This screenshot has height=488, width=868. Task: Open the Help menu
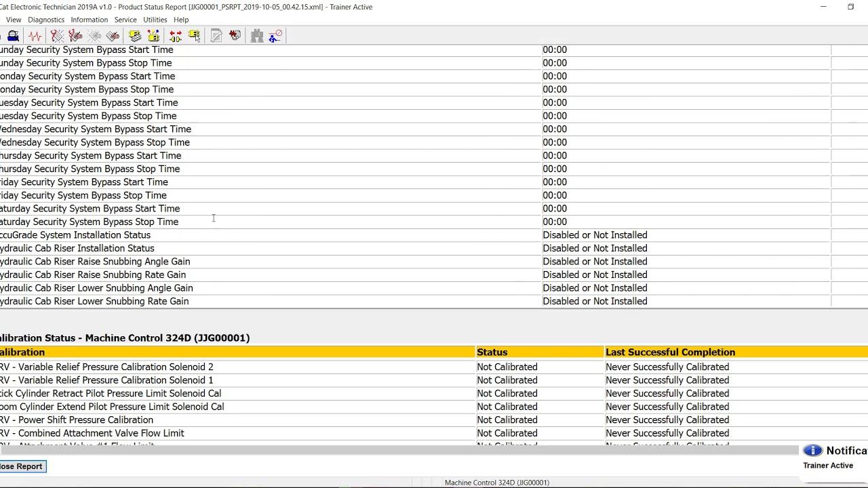pyautogui.click(x=181, y=20)
